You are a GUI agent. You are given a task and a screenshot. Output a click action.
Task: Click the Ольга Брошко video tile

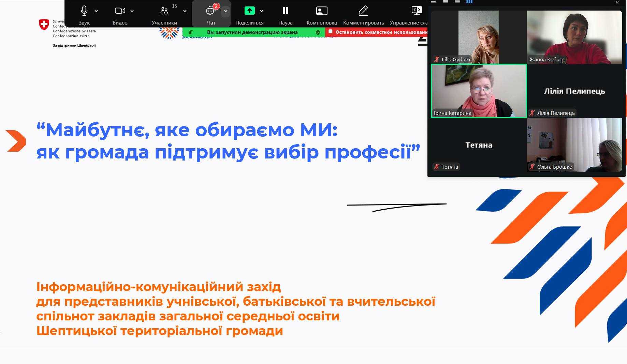pyautogui.click(x=574, y=145)
